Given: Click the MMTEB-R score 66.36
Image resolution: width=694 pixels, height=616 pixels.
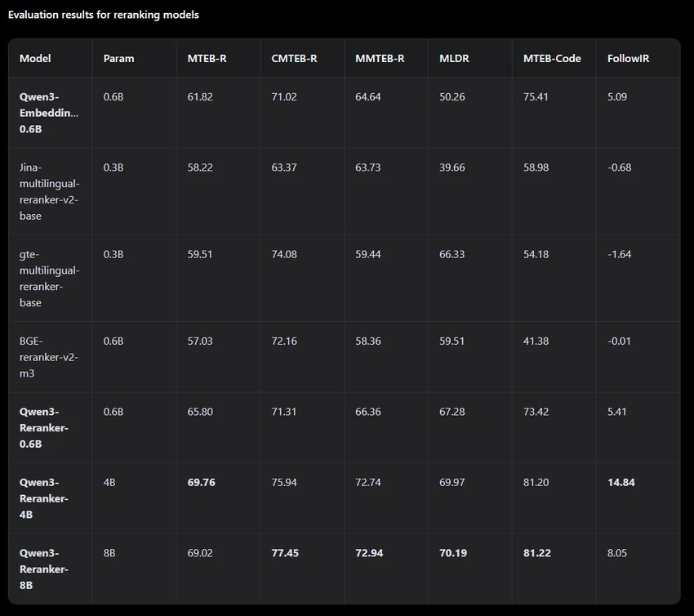Looking at the screenshot, I should [367, 412].
